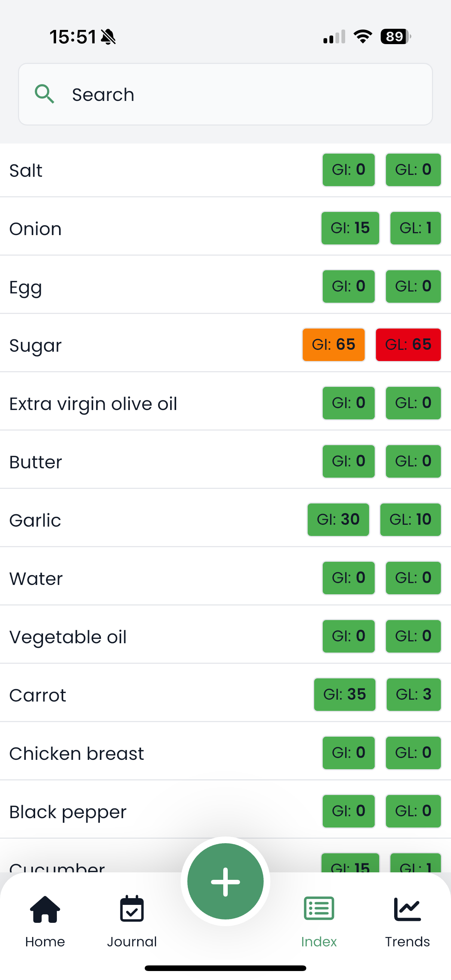
Task: Tap the green plus add button
Action: (225, 881)
